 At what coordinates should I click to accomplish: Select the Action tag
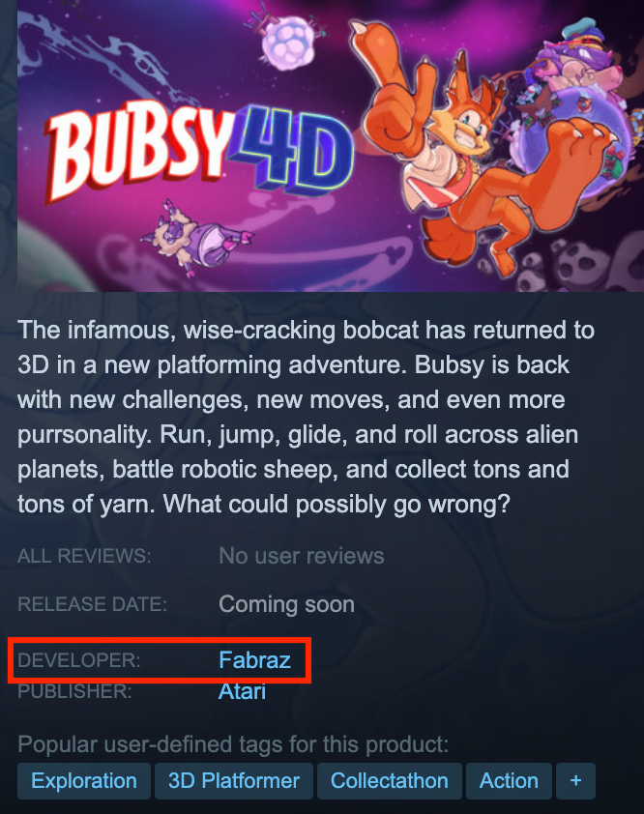tap(509, 781)
